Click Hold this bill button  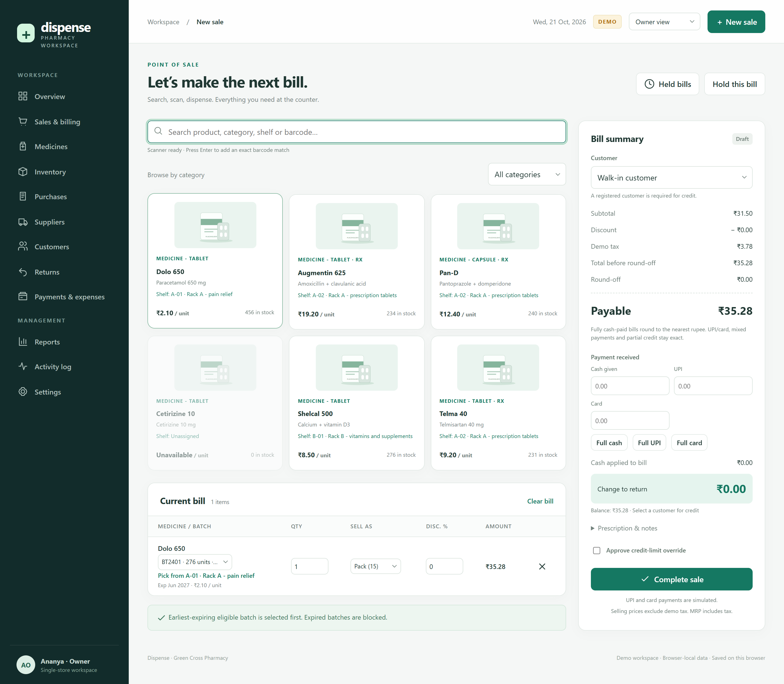pyautogui.click(x=734, y=84)
